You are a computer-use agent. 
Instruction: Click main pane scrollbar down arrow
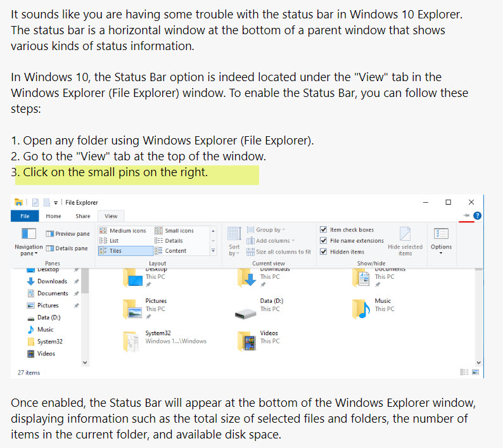pyautogui.click(x=479, y=362)
